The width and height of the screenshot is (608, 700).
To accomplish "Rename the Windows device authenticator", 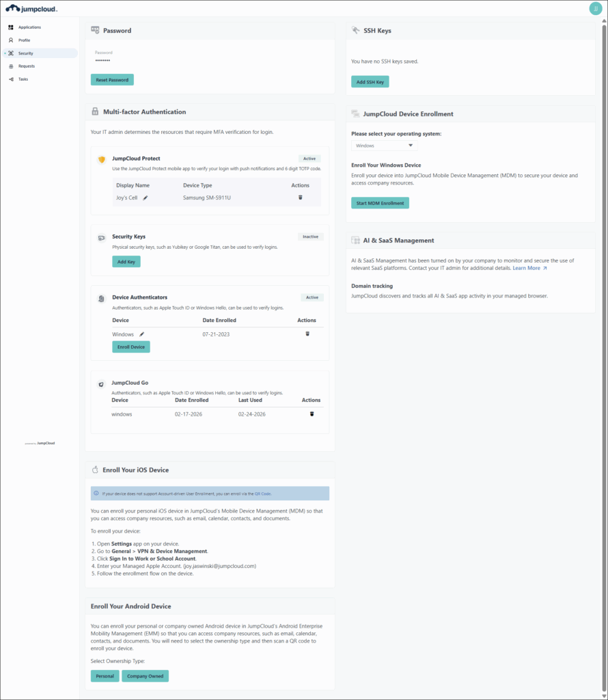I will click(142, 334).
